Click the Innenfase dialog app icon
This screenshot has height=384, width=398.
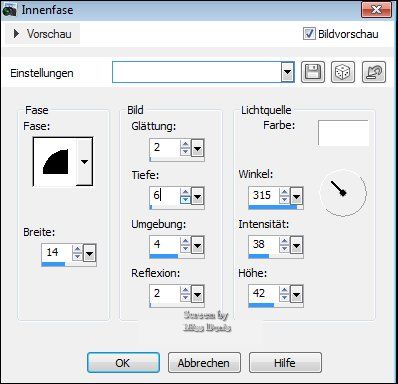tap(9, 10)
